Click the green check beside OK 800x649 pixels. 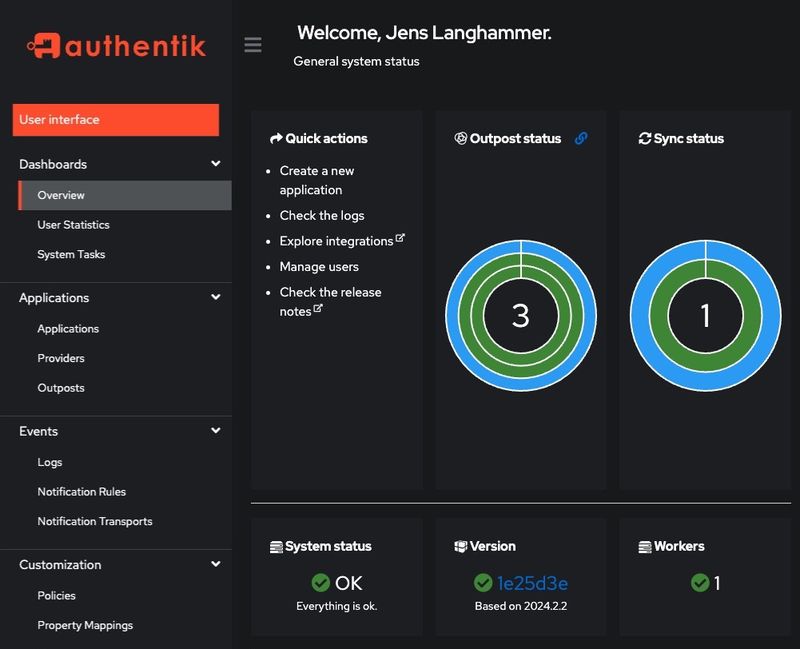(321, 583)
